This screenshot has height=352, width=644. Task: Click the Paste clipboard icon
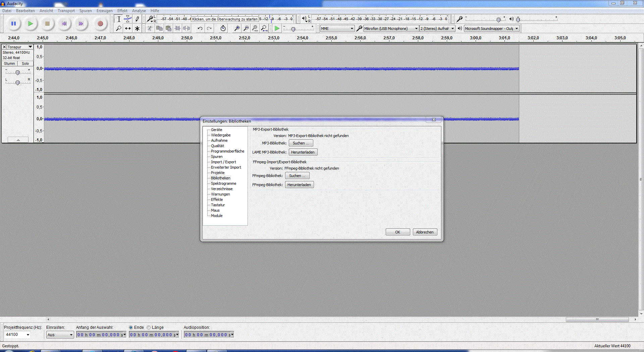tap(168, 29)
